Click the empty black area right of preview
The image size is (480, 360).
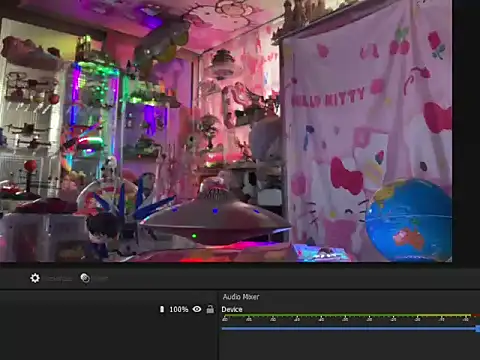[x=466, y=133]
